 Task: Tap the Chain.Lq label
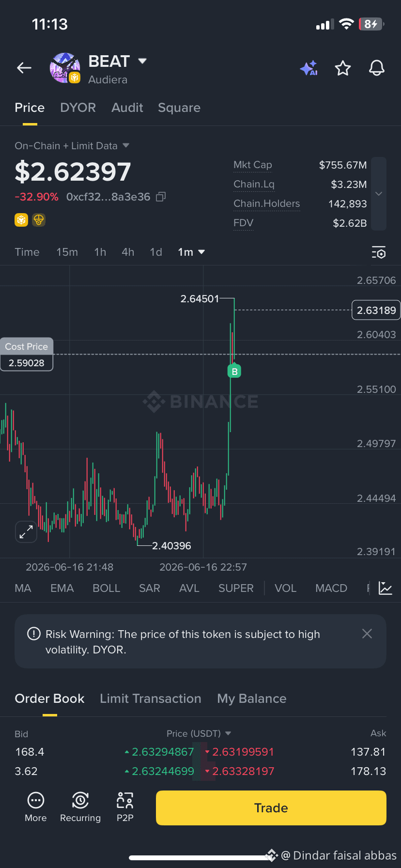(x=254, y=184)
